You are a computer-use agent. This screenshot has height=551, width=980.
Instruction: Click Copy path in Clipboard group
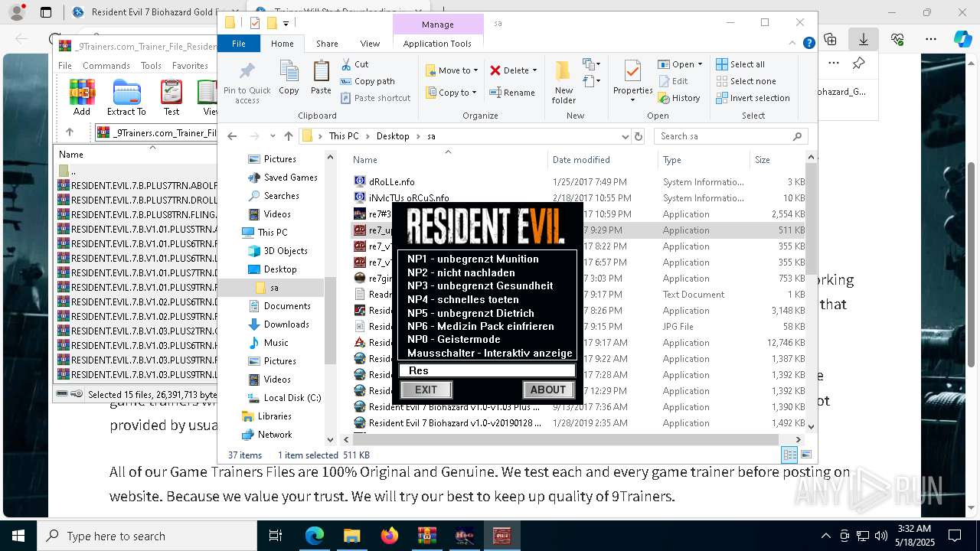tap(367, 81)
